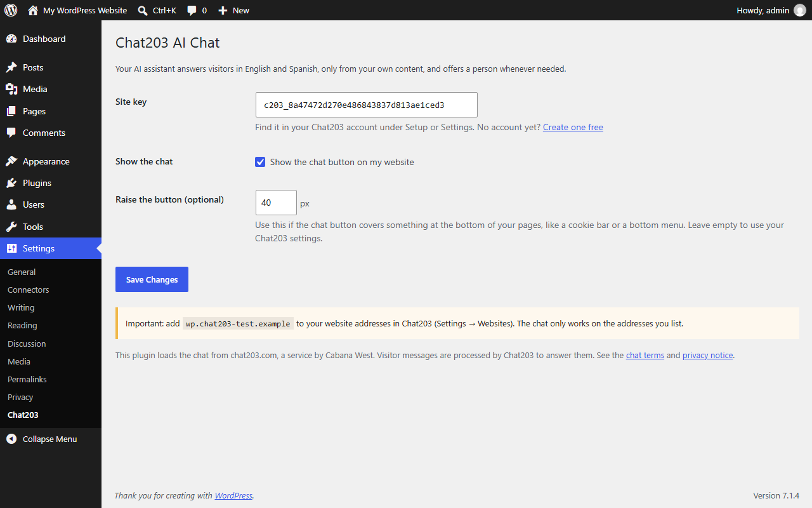Click the Appearance brush icon
Viewport: 812px width, 508px height.
[11, 161]
